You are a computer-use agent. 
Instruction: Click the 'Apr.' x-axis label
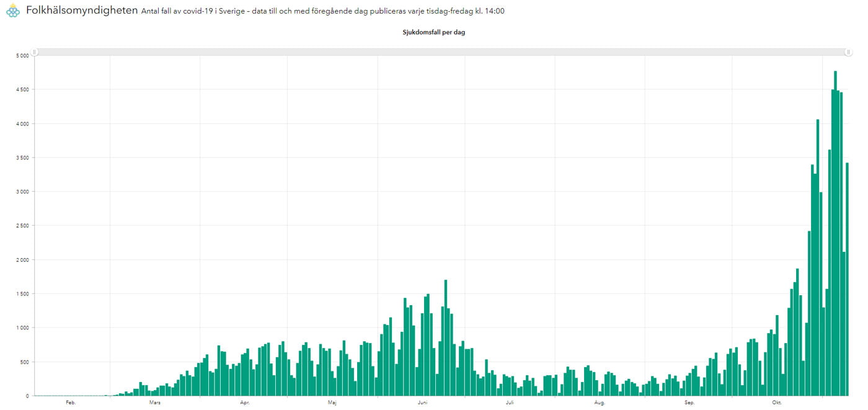coord(244,403)
